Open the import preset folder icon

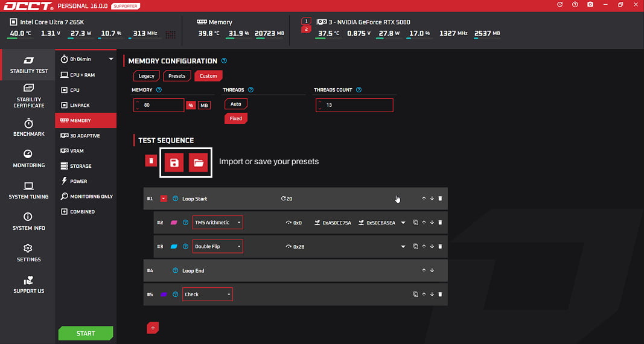pos(198,162)
